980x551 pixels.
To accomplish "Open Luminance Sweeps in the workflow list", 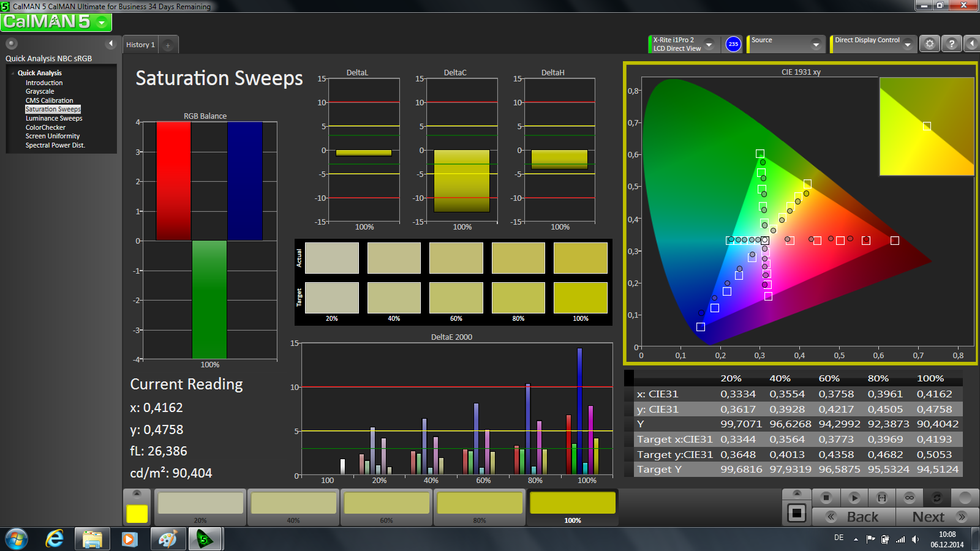I will click(x=54, y=118).
